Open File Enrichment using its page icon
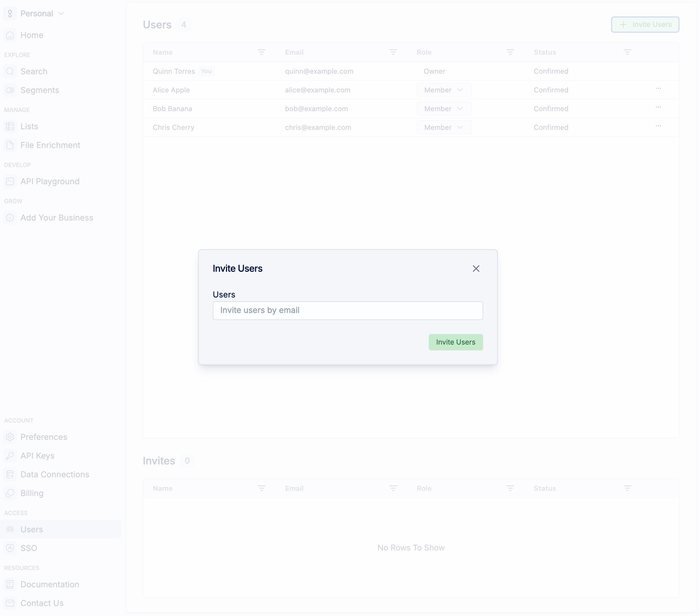The image size is (700, 616). point(10,145)
